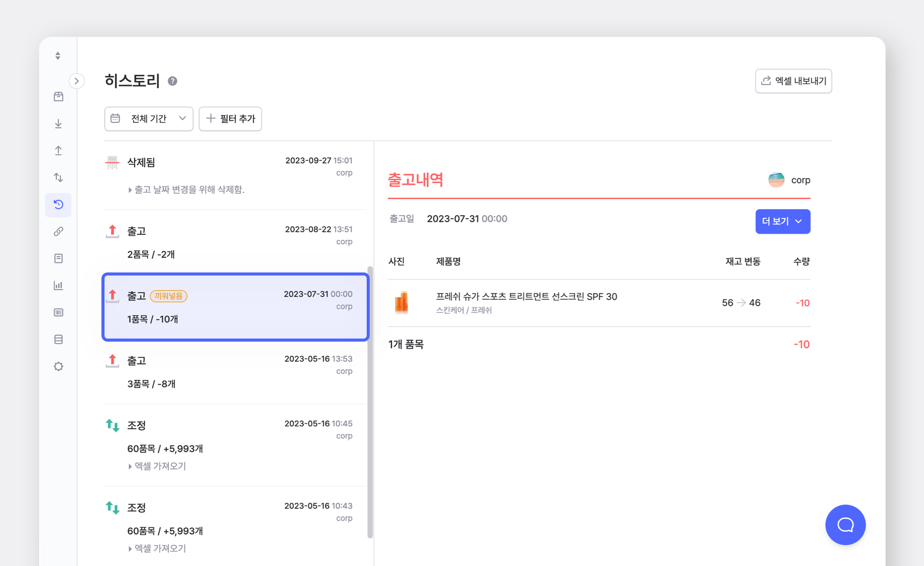
Task: Click the help question mark beside 히스토리
Action: 172,81
